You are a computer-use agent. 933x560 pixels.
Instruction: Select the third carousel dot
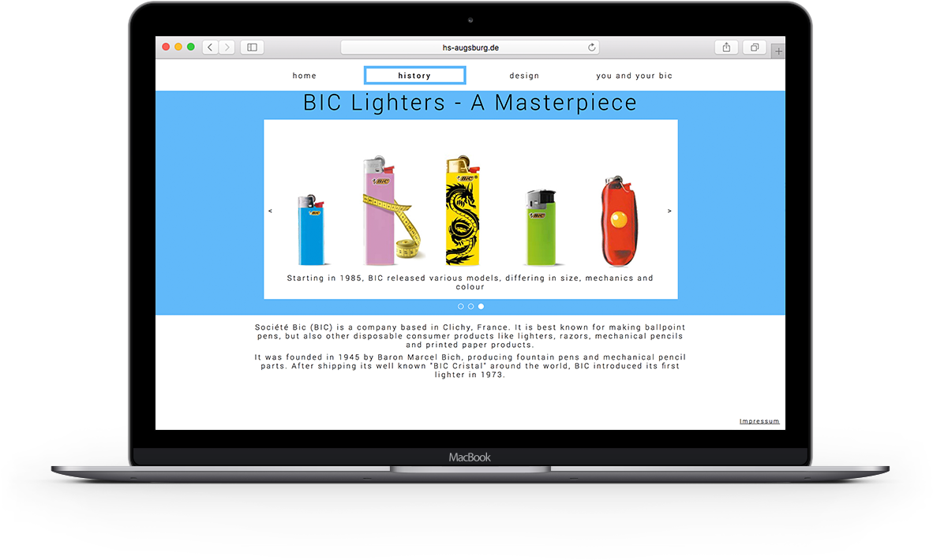(x=481, y=306)
